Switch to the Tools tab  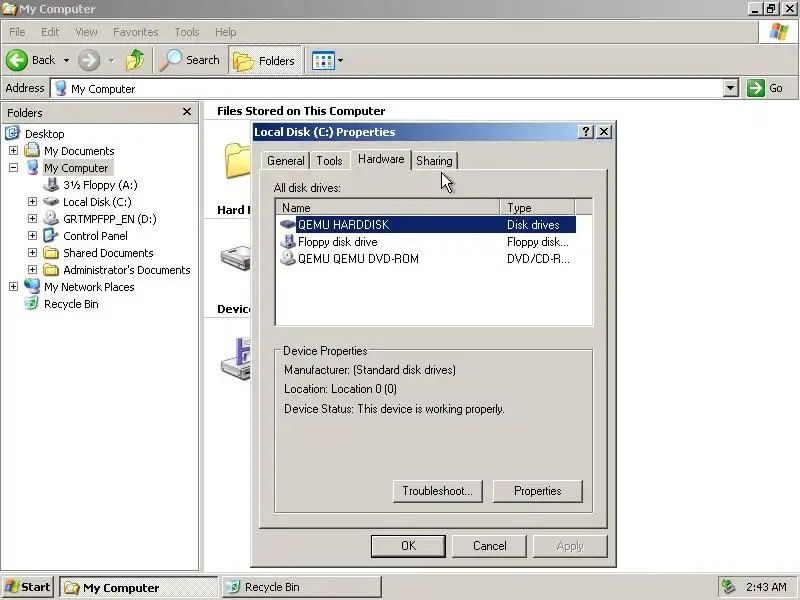(329, 161)
